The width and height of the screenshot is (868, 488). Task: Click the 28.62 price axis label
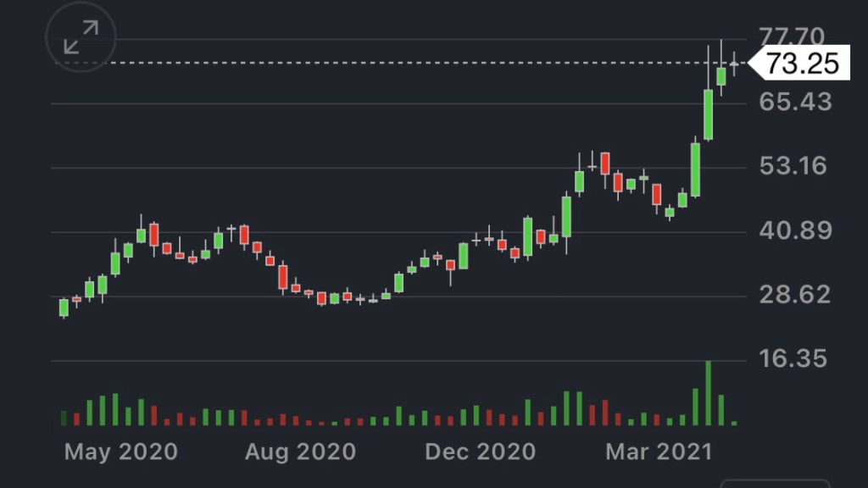pyautogui.click(x=796, y=295)
